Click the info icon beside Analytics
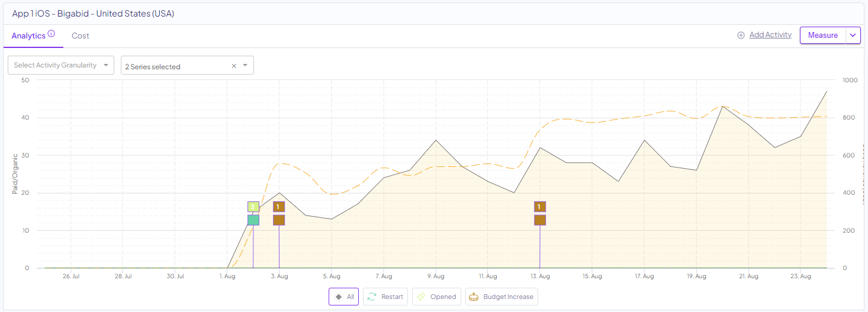This screenshot has width=868, height=312. tap(51, 34)
